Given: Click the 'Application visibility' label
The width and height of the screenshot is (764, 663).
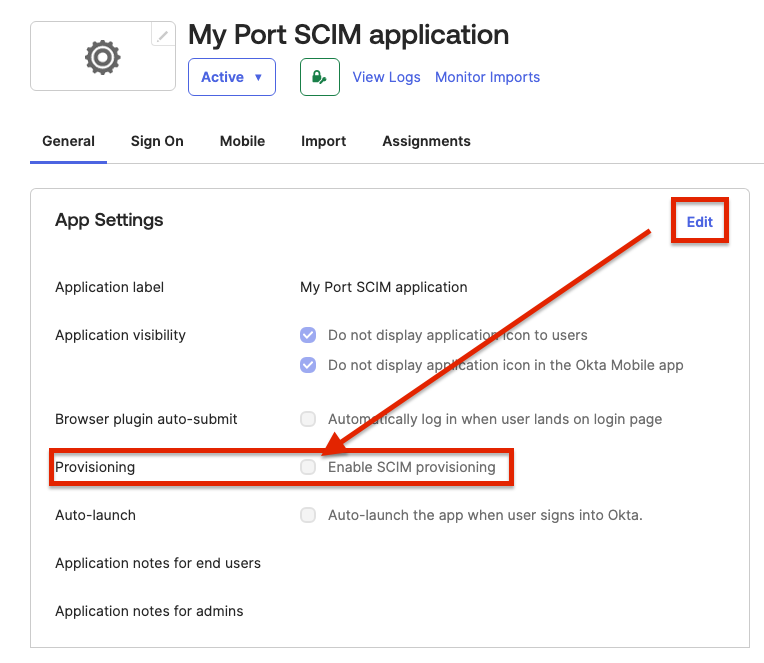Looking at the screenshot, I should 120,335.
